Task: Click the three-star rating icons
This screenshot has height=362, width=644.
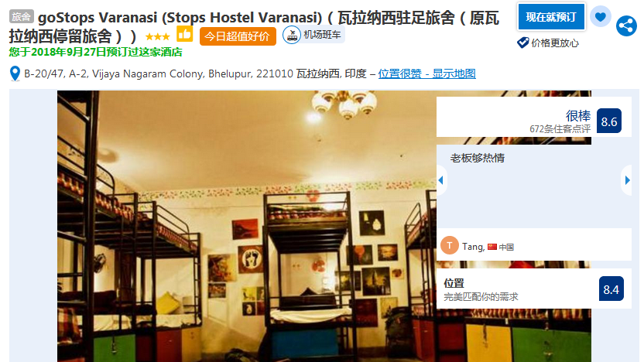Action: click(157, 37)
